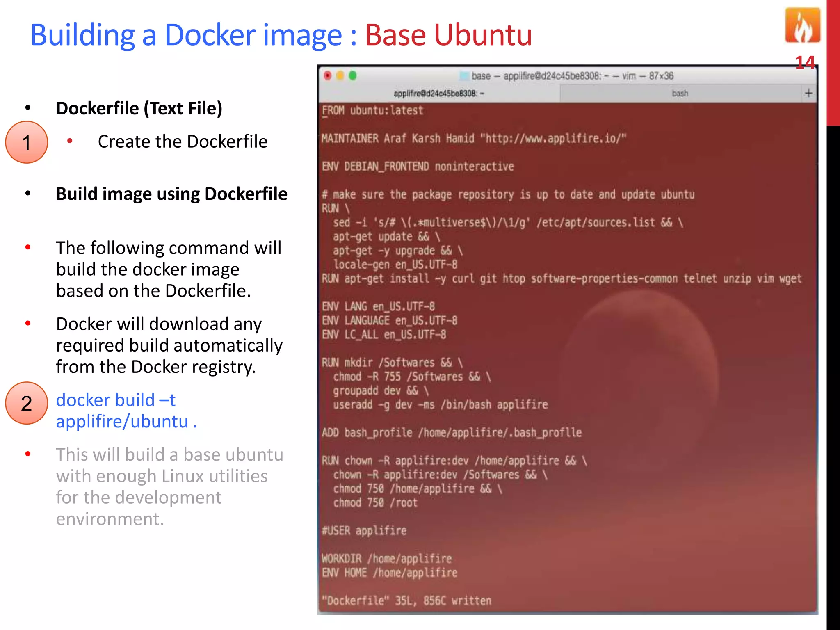Click the MAINTAINER Araf Karsh Hamid line
The image size is (840, 630).
click(x=474, y=139)
